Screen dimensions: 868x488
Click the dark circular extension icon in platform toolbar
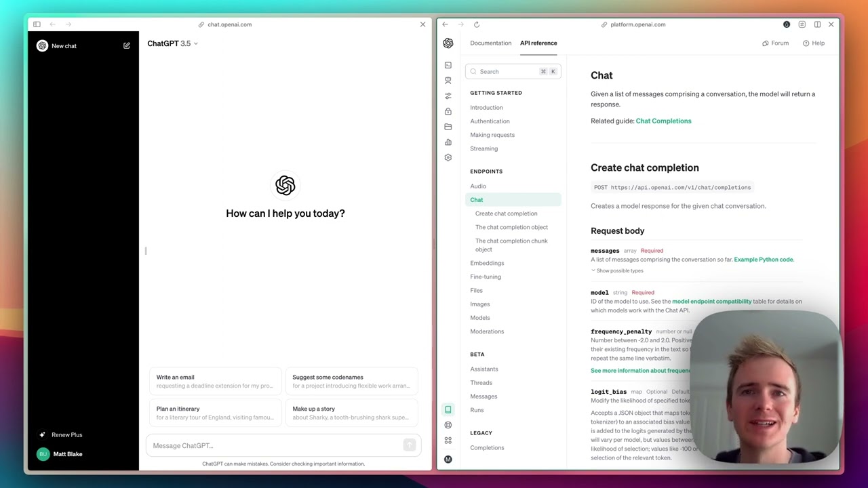[787, 24]
